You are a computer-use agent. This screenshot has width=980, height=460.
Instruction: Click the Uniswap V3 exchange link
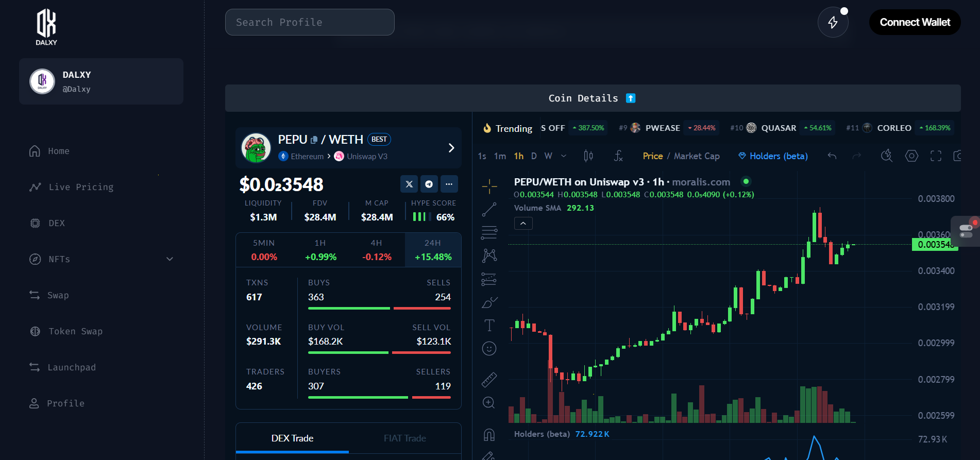[361, 156]
